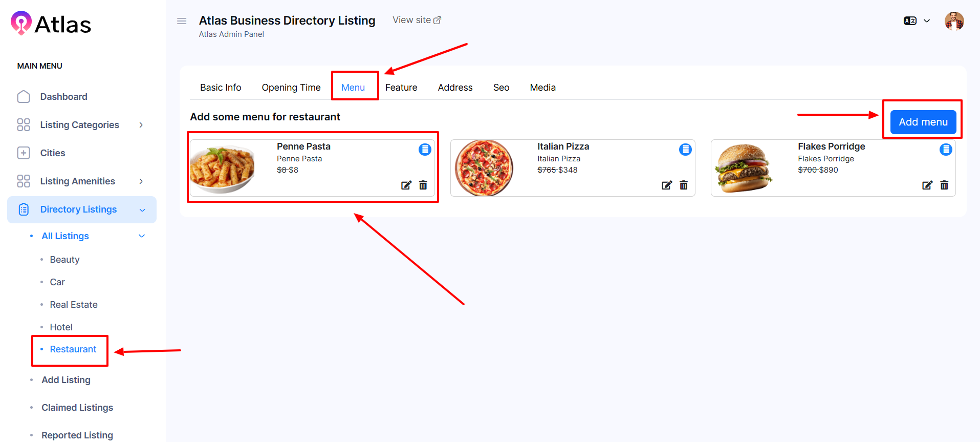
Task: Expand Listing Amenities submenu
Action: click(141, 181)
